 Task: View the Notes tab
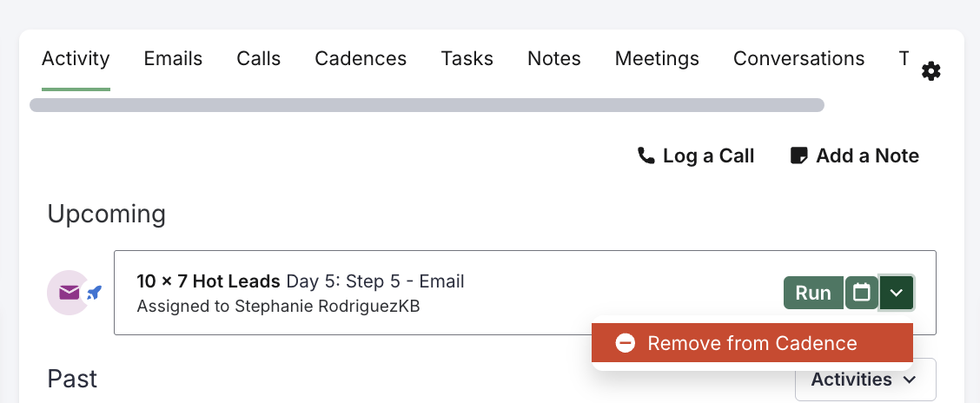point(554,59)
